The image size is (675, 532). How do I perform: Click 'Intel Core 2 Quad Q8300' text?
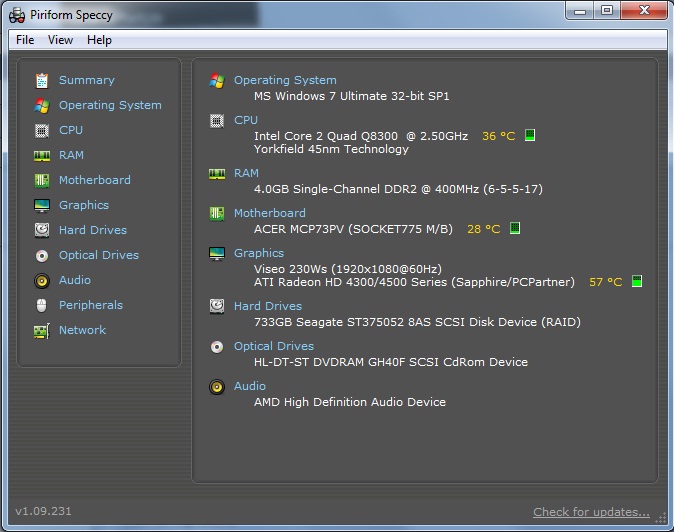coord(326,136)
